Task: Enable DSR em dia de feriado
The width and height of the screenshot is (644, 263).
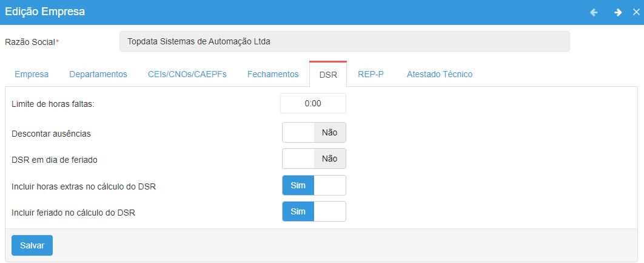Action: tap(314, 159)
